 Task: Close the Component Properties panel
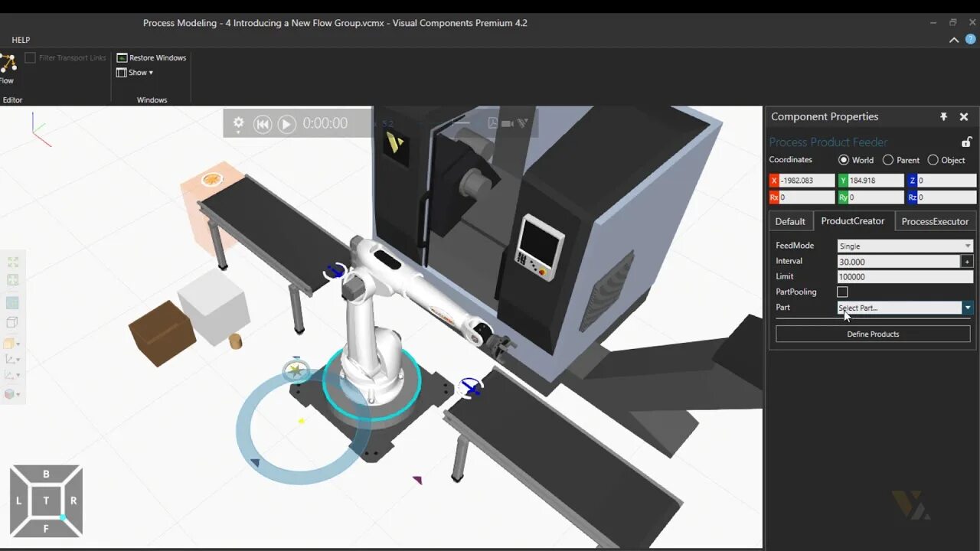(964, 116)
